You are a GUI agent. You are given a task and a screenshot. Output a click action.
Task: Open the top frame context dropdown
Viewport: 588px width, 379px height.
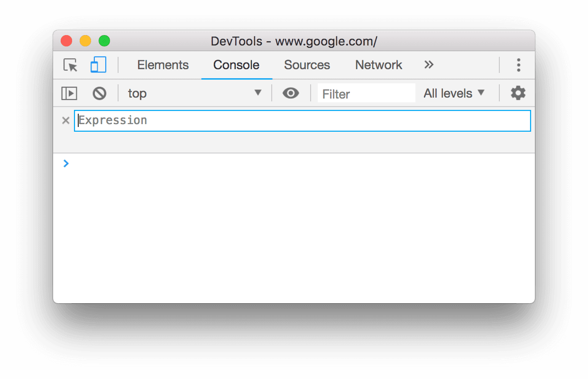pyautogui.click(x=194, y=93)
